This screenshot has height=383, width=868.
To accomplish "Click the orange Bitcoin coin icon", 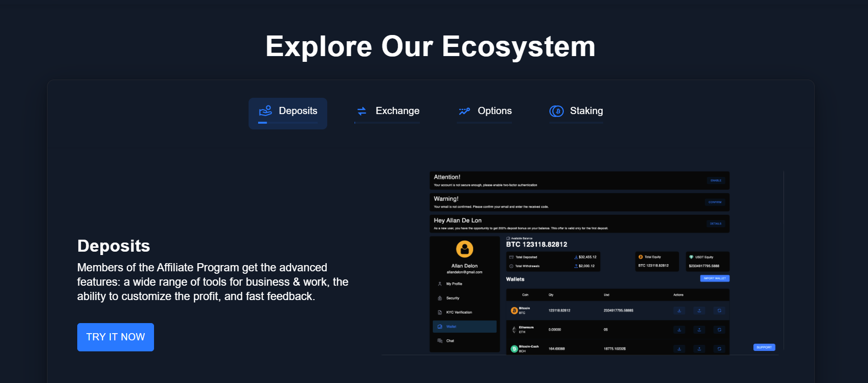I will pos(514,311).
